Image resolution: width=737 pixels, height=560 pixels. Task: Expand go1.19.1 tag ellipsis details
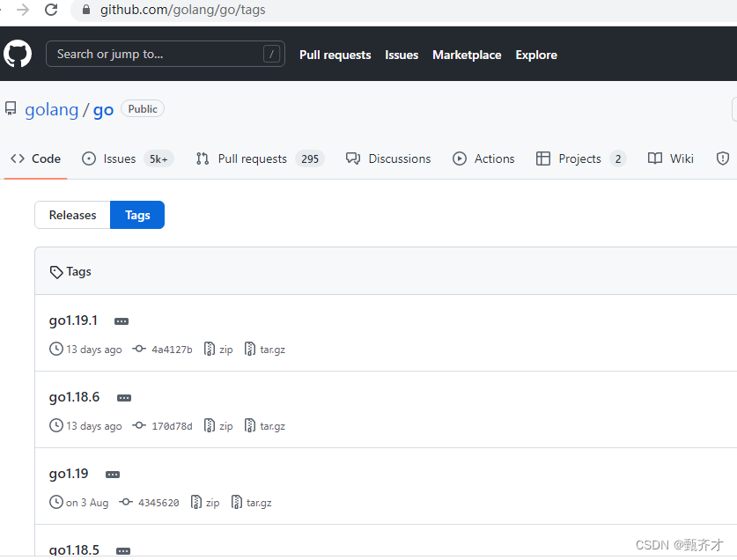[x=122, y=321]
